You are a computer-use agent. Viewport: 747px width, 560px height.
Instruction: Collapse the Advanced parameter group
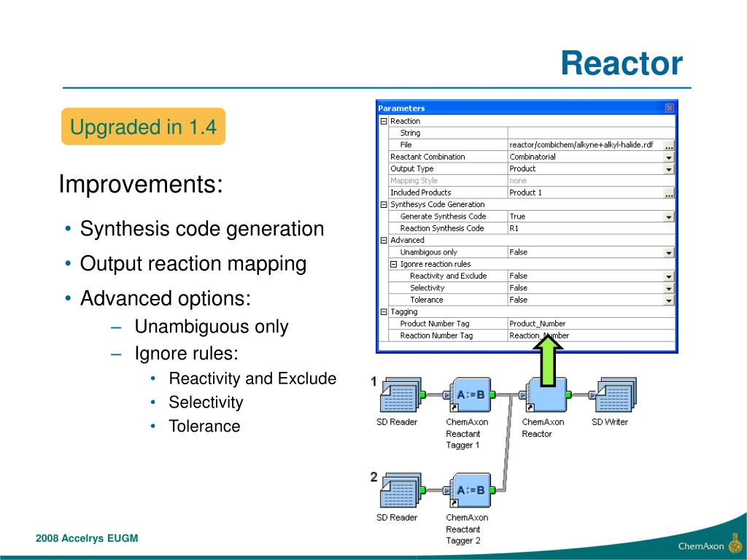coord(384,241)
